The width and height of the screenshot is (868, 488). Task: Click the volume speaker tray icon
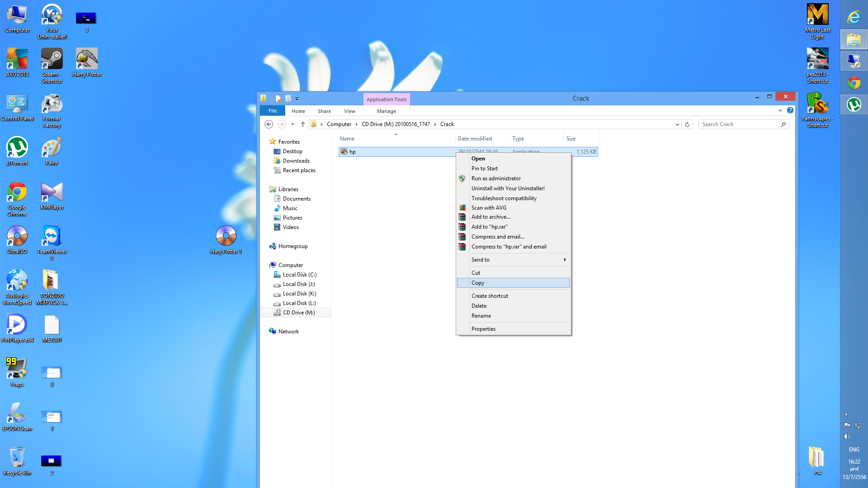pos(847,436)
